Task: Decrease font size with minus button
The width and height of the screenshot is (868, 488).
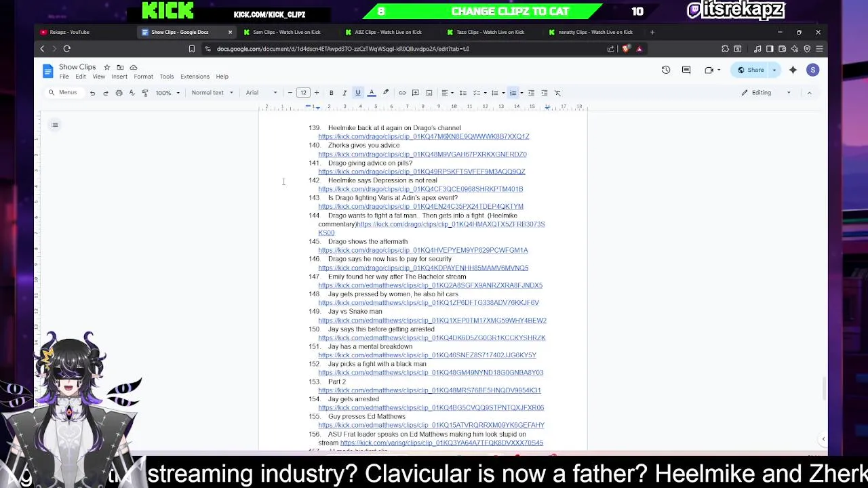Action: pyautogui.click(x=290, y=93)
